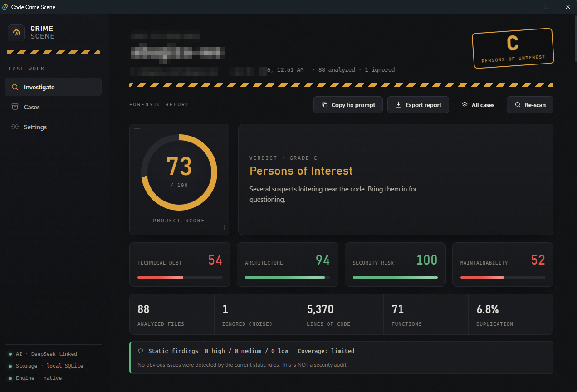Open the Investigate section

pos(53,87)
